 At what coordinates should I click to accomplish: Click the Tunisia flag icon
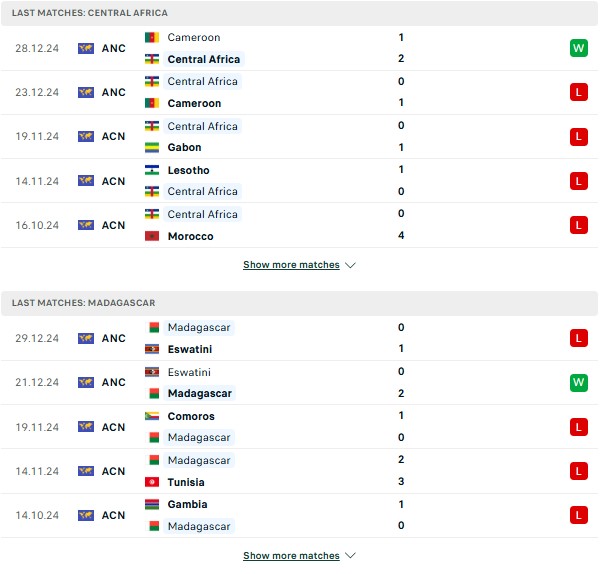point(152,482)
